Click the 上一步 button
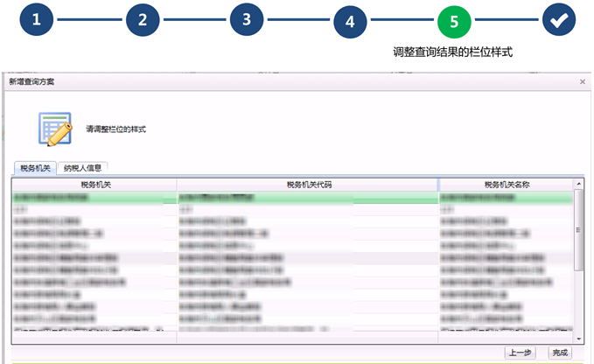The image size is (594, 364). click(520, 353)
